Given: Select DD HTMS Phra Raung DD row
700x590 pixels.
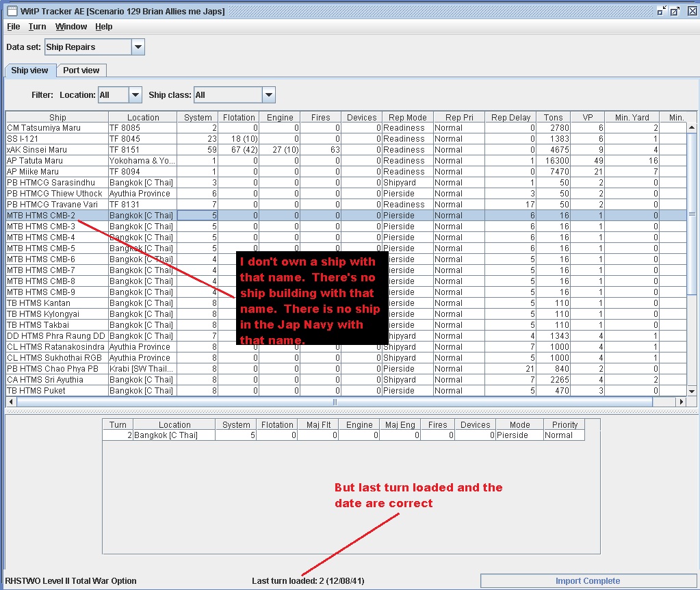Looking at the screenshot, I should click(x=346, y=335).
